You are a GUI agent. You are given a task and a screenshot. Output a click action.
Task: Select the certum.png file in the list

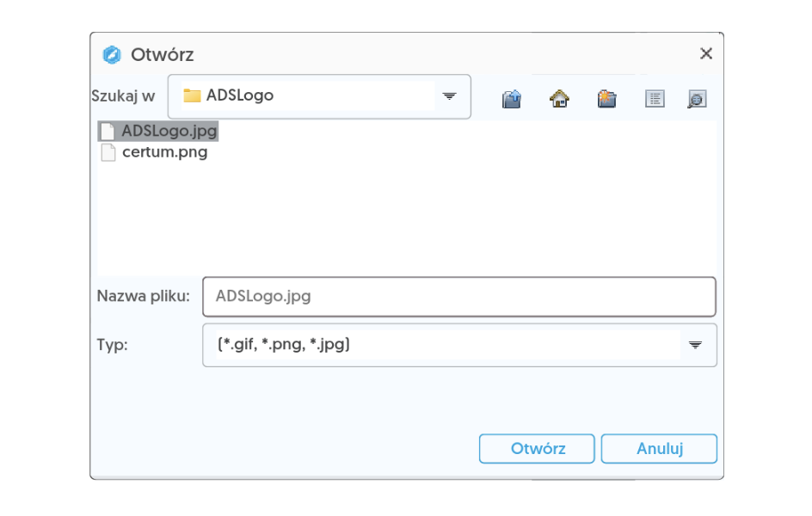(164, 153)
